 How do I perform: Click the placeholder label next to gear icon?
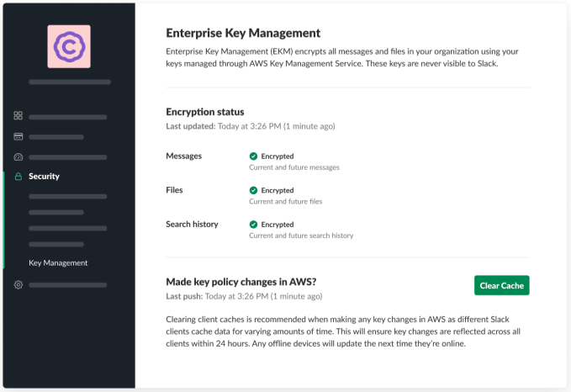point(67,286)
